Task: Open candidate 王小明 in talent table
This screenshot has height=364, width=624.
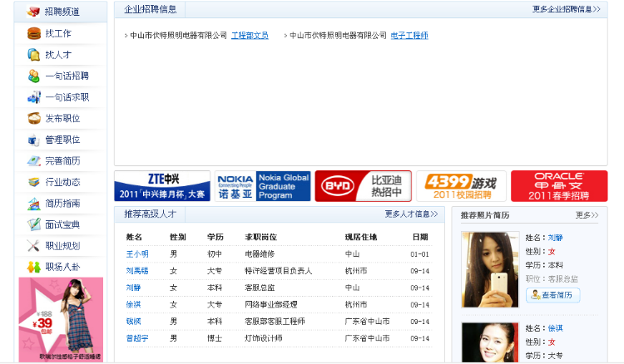Action: 137,254
